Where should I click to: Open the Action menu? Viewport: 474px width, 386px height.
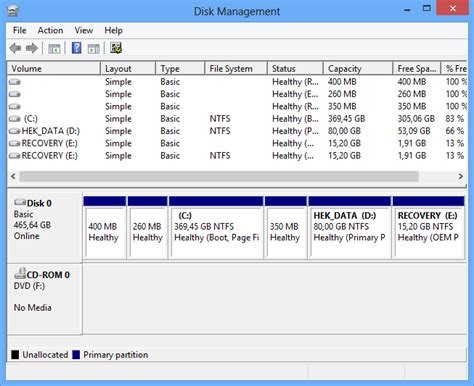coord(50,30)
